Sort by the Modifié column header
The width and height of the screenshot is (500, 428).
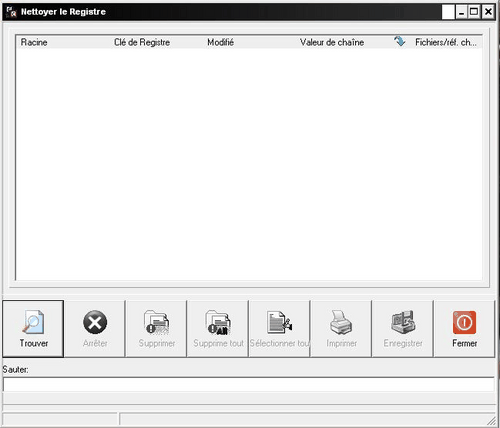coord(220,42)
